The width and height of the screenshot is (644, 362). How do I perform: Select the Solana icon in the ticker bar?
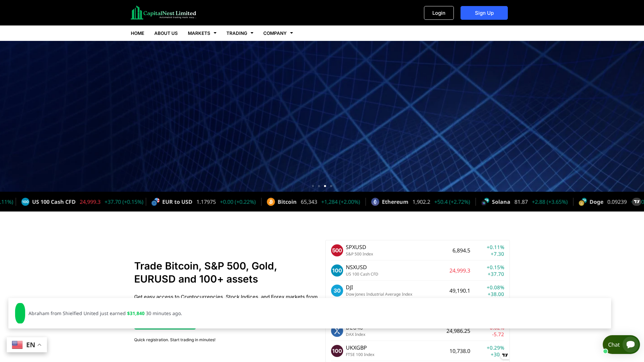point(485,202)
